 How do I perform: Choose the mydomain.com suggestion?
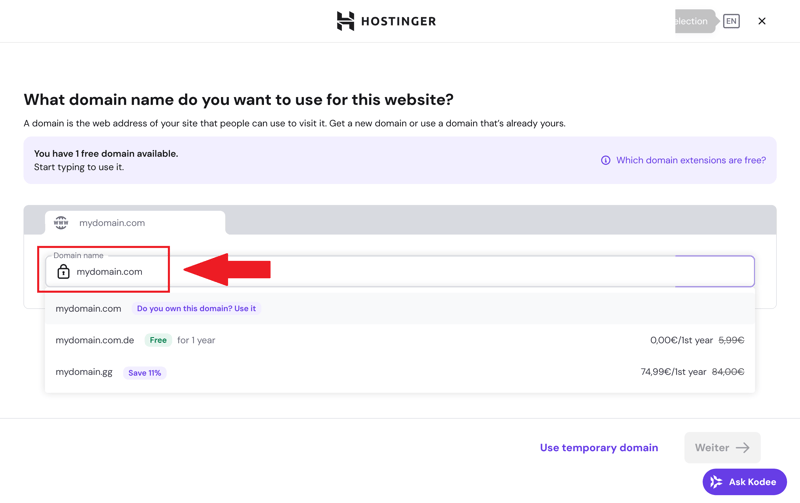(x=88, y=309)
